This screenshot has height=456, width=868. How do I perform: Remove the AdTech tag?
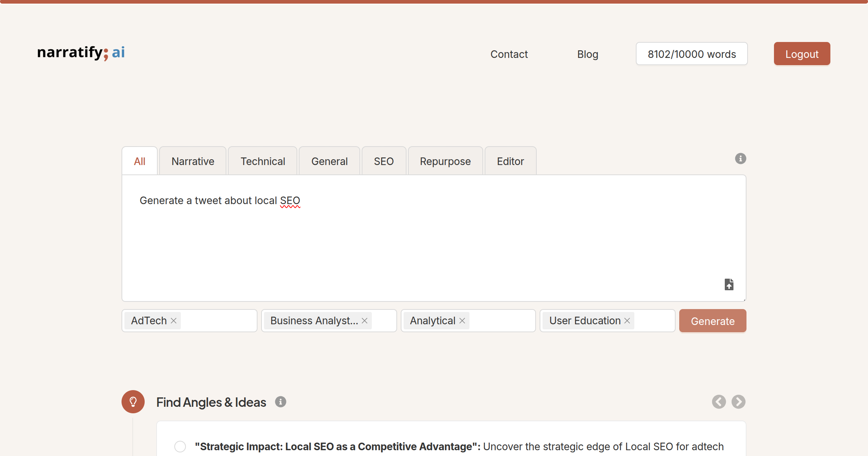point(174,321)
